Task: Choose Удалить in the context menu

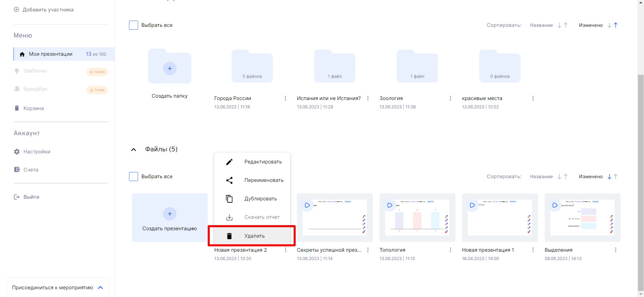Action: (252, 236)
